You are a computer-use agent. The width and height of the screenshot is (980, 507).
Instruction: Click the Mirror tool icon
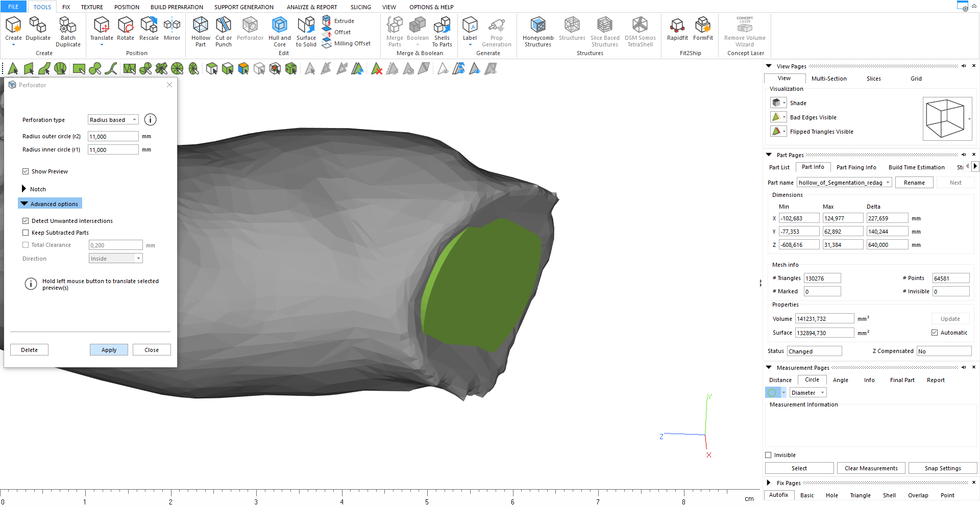(172, 25)
